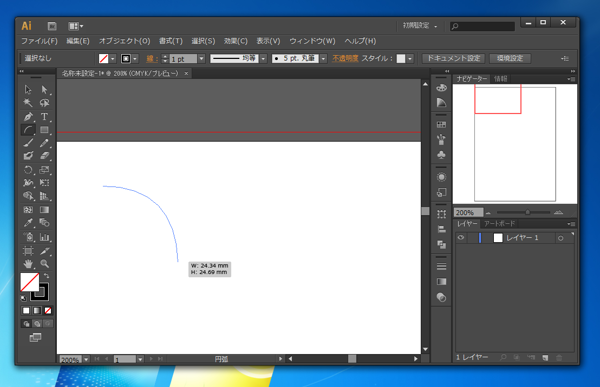
Task: Open the Symbols club-shaped panel icon
Action: 441,155
